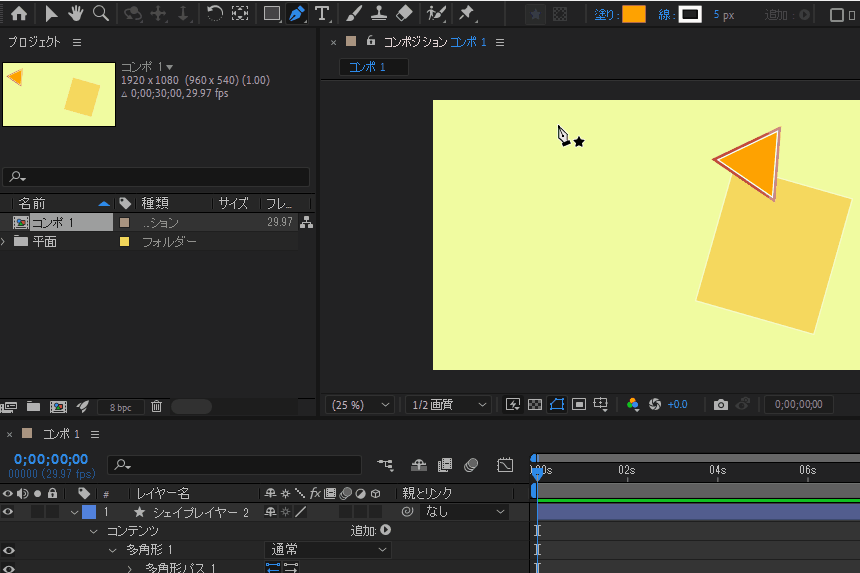Click the white stroke color swatch
This screenshot has height=573, width=860.
pyautogui.click(x=690, y=14)
